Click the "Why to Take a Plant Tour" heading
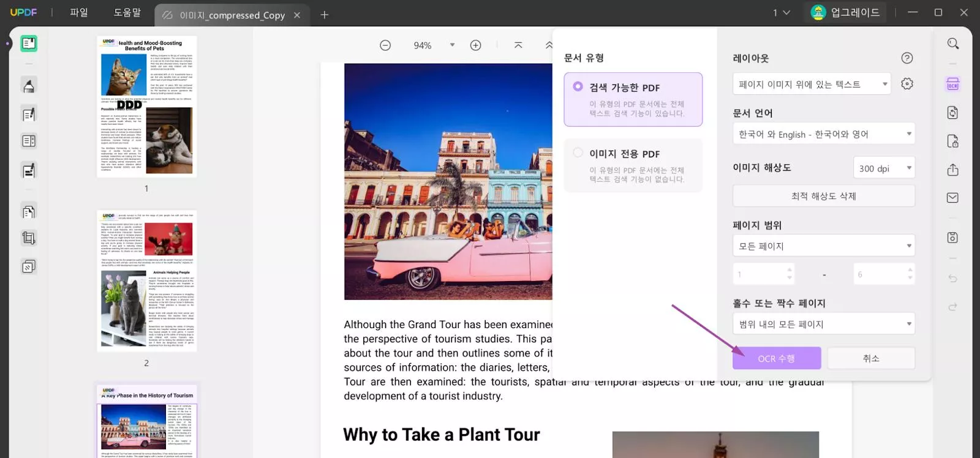This screenshot has width=980, height=458. (441, 435)
